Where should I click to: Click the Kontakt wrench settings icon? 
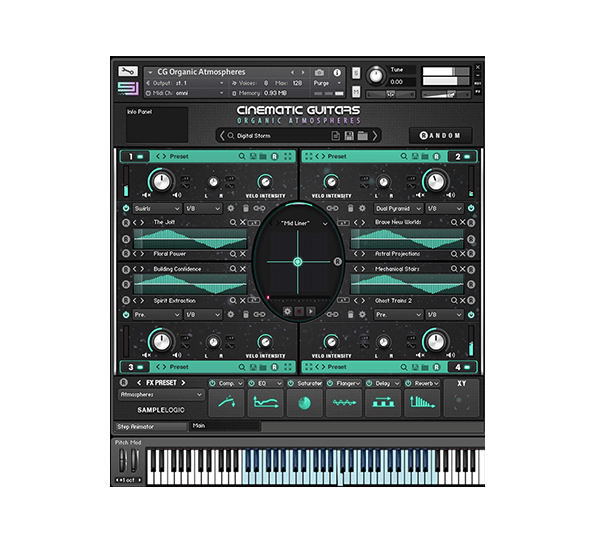127,72
